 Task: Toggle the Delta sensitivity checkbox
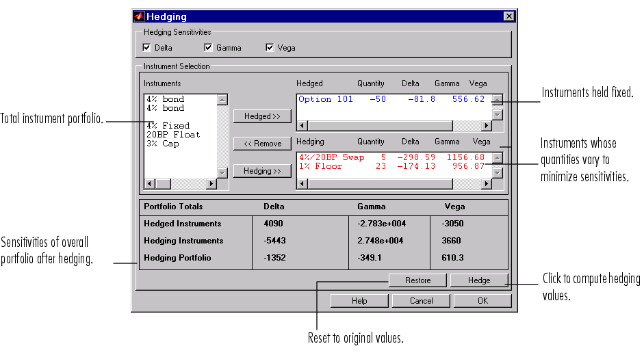(147, 48)
